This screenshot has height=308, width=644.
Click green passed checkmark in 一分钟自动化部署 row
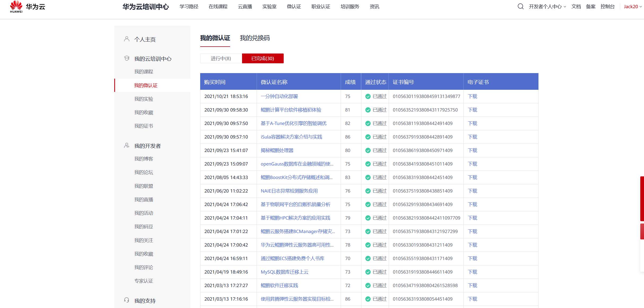point(368,96)
